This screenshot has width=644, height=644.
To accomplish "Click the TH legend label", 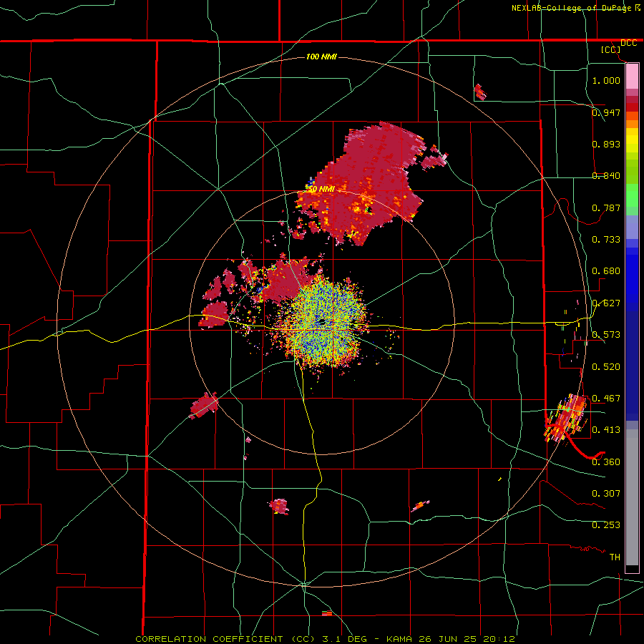I will (615, 557).
